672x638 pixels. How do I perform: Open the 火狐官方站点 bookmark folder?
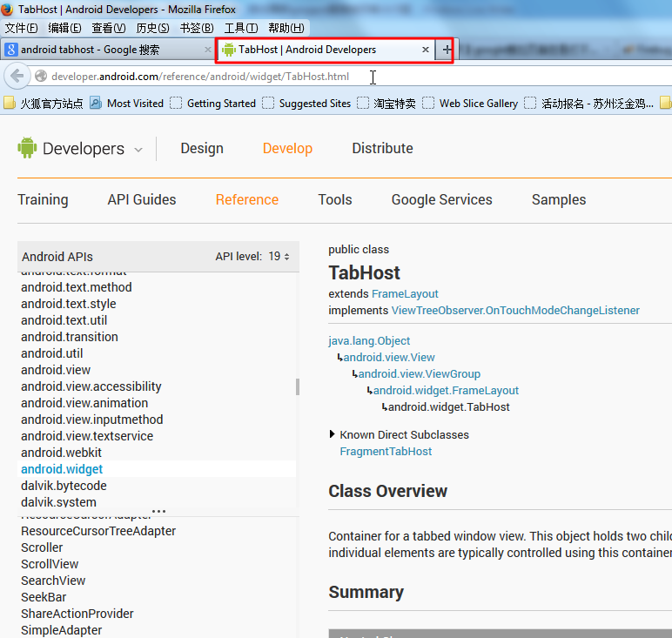click(x=44, y=104)
